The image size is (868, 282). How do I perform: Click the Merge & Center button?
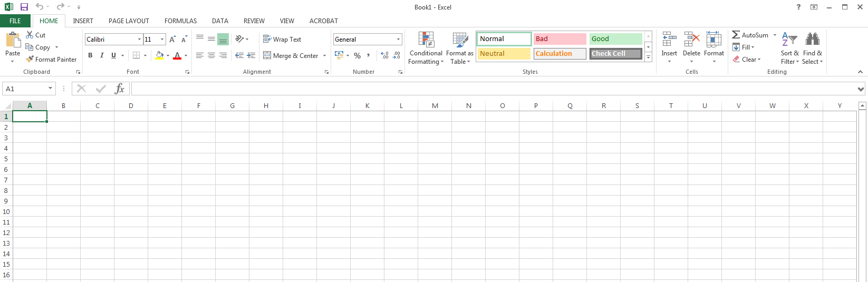[291, 55]
